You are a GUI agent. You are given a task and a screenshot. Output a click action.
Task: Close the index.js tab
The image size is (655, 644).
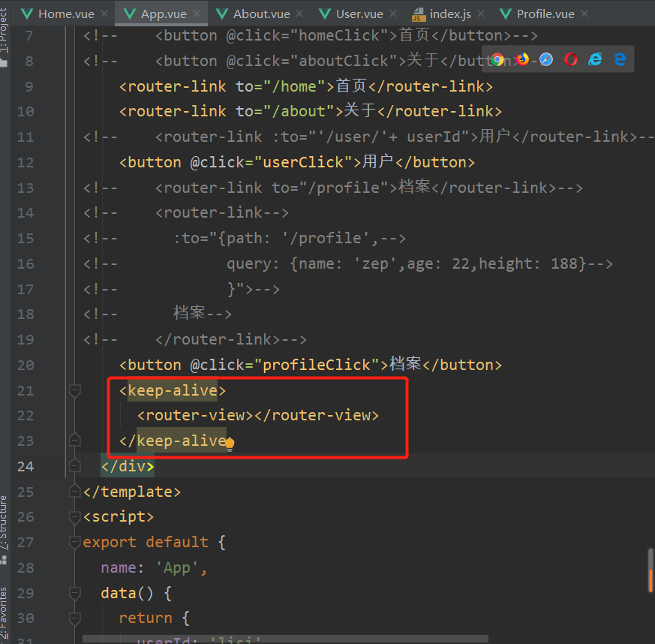(481, 14)
